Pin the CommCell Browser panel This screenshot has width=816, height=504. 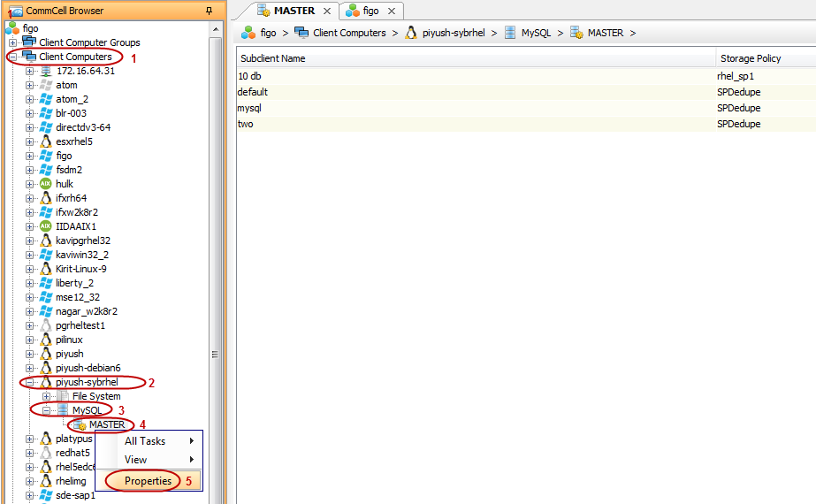[210, 11]
